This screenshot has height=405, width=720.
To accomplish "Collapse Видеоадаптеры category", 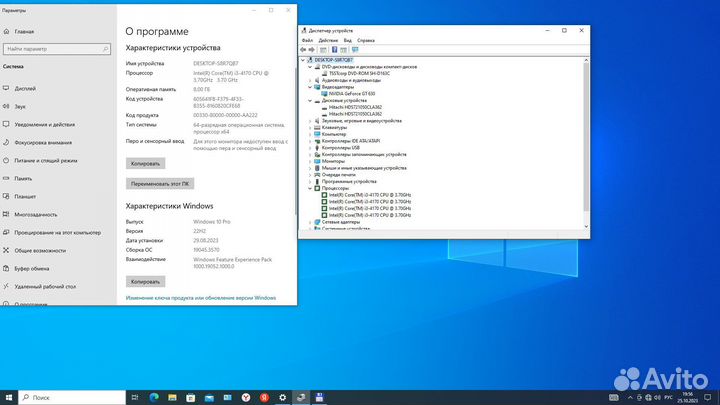I will coord(310,87).
